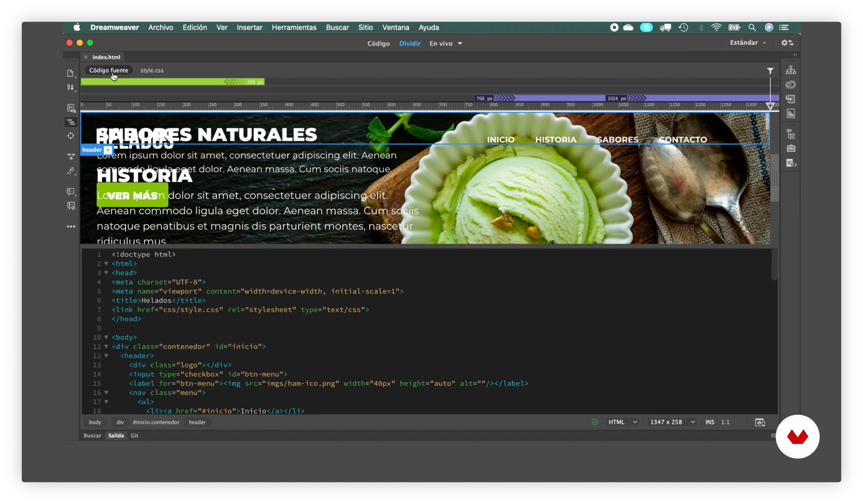
Task: Open the HTML document type dropdown
Action: point(622,422)
